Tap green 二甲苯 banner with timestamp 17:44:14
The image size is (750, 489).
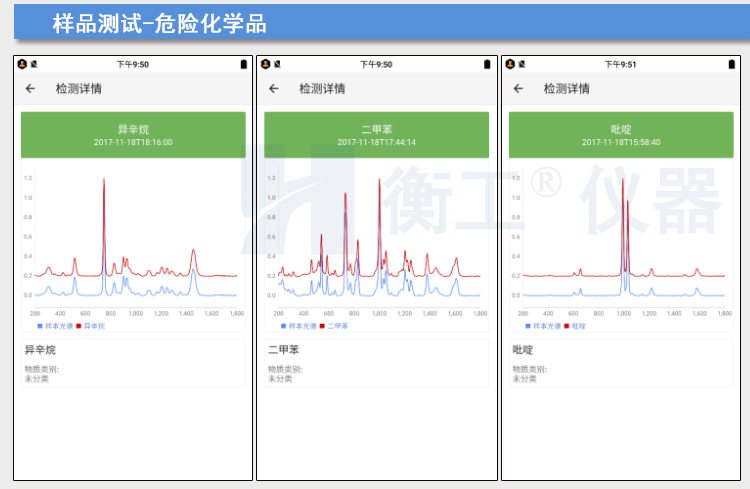[x=376, y=135]
